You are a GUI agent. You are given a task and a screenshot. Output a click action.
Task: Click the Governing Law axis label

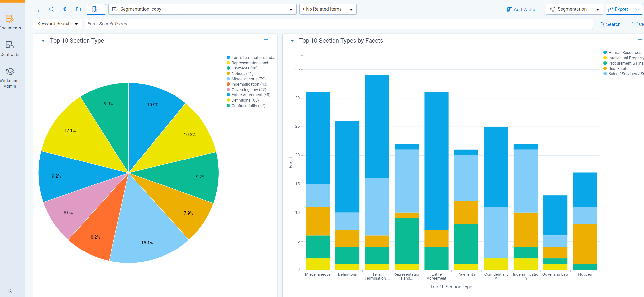555,274
